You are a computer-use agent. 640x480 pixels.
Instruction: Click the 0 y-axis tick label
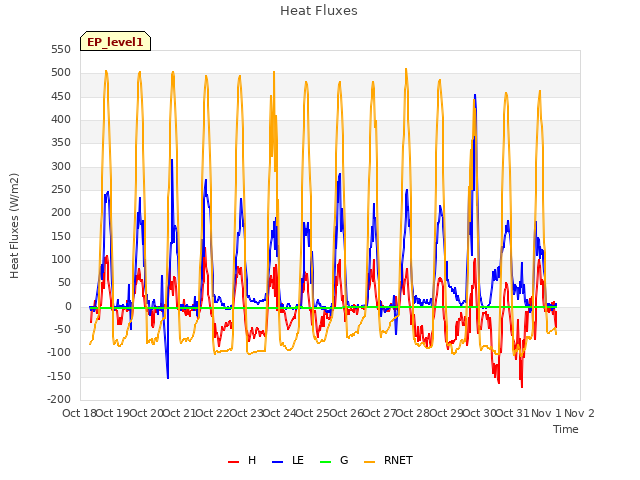[68, 307]
